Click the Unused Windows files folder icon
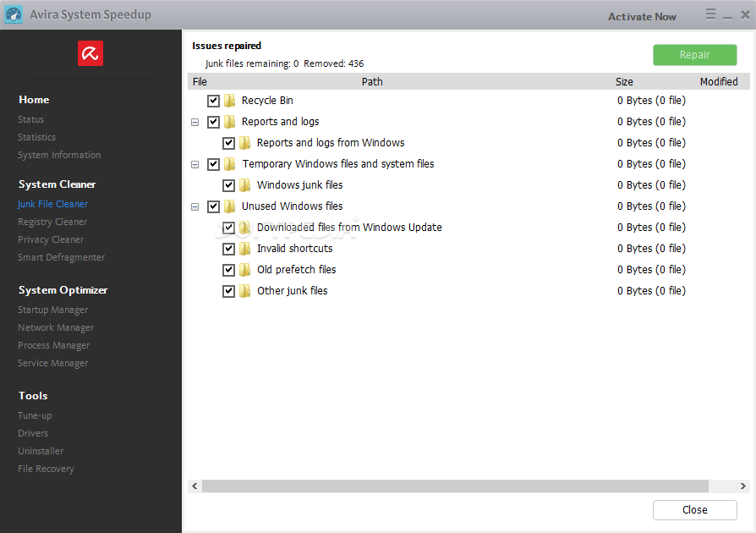This screenshot has height=533, width=756. 230,206
